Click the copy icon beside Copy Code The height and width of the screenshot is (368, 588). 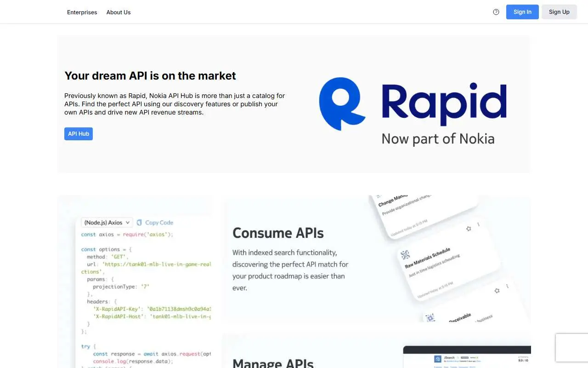(x=139, y=223)
